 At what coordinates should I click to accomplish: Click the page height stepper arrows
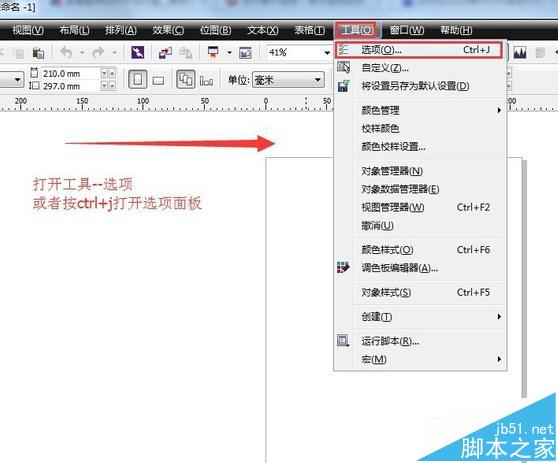tap(108, 86)
